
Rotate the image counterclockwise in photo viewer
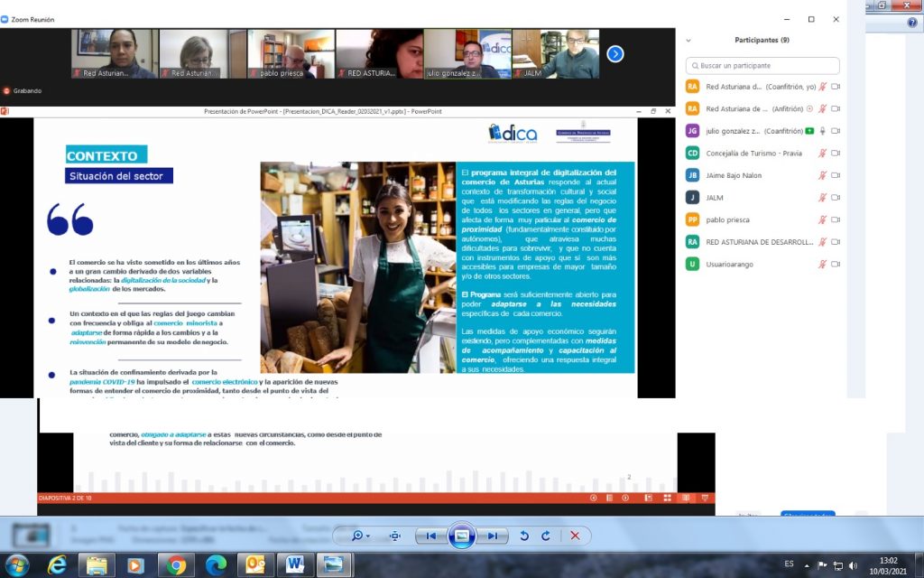[x=524, y=536]
